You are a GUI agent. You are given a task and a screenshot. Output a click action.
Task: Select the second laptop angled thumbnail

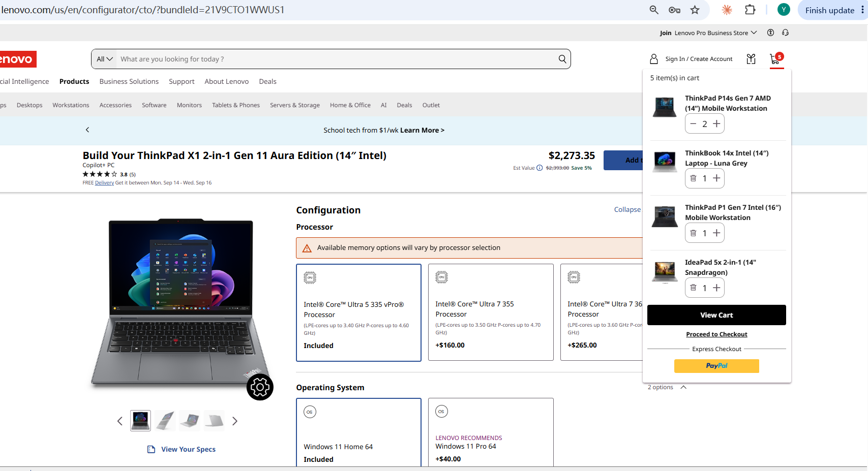click(x=165, y=421)
